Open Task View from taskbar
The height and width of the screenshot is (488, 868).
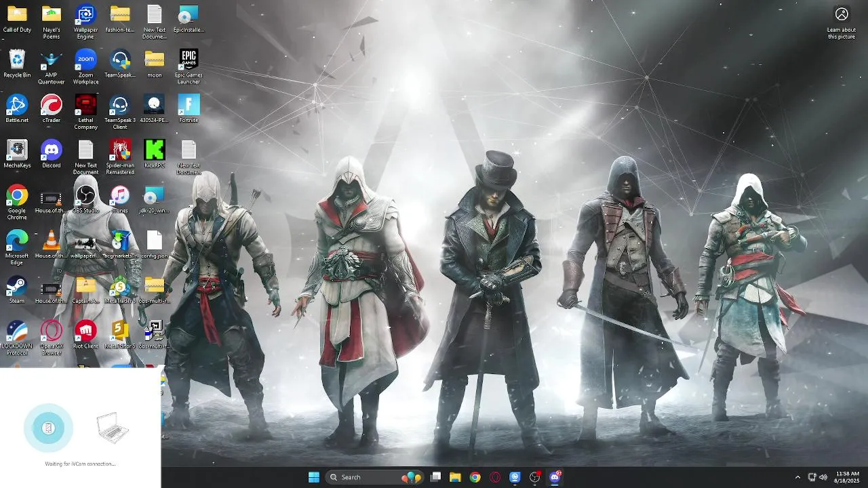[436, 477]
